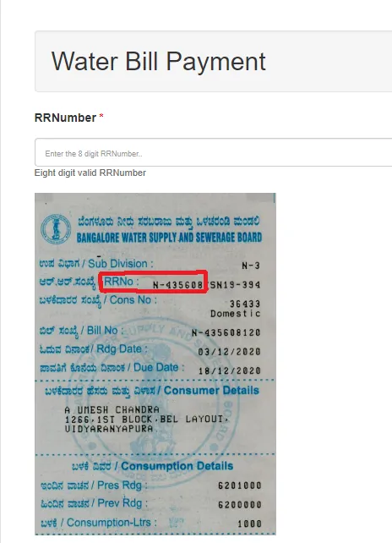Click the red-highlighted RRNo box
Viewport: 392px width, 543px height.
[153, 282]
